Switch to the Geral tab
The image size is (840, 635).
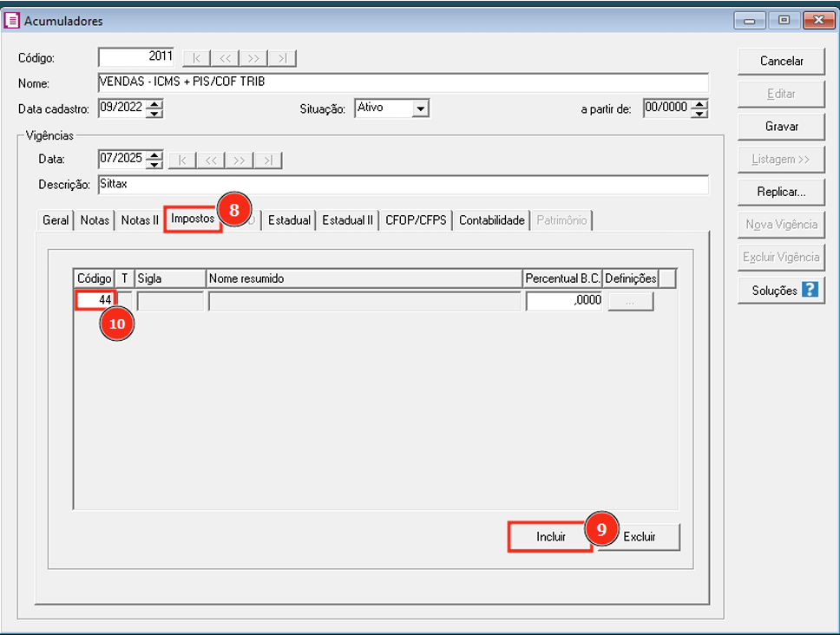coord(56,220)
